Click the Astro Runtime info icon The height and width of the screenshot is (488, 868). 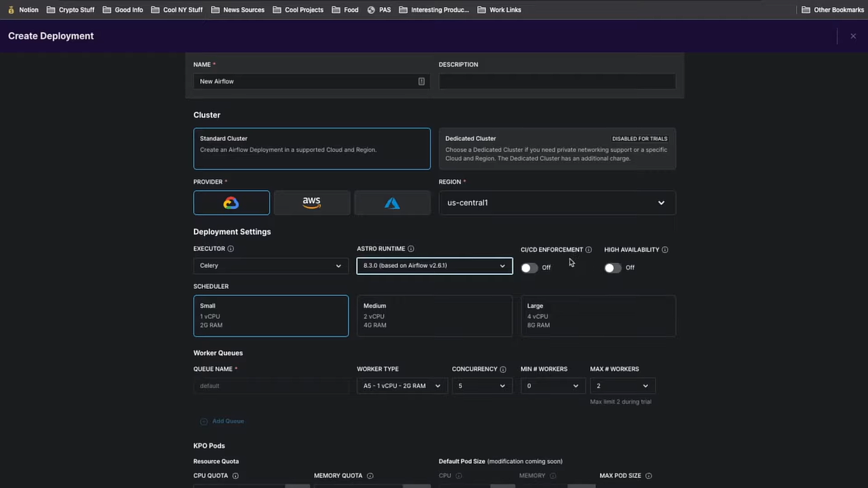(411, 249)
